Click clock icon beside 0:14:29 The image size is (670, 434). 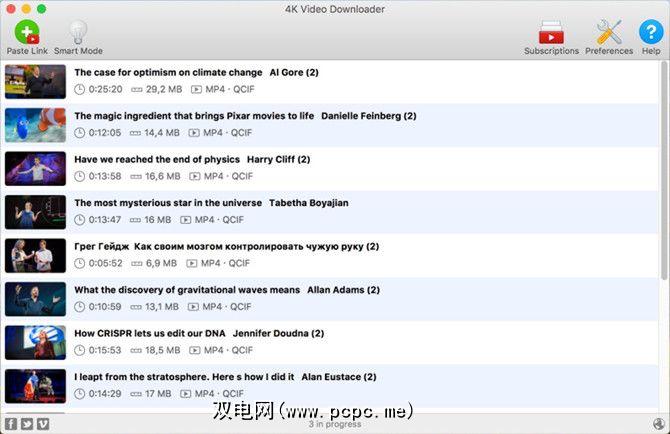(x=79, y=394)
